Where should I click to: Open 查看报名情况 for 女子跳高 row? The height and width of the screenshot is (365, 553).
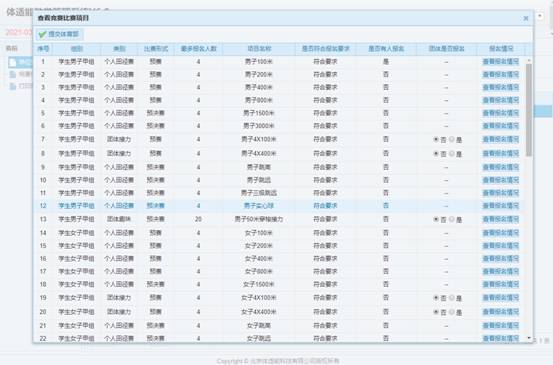click(x=500, y=325)
